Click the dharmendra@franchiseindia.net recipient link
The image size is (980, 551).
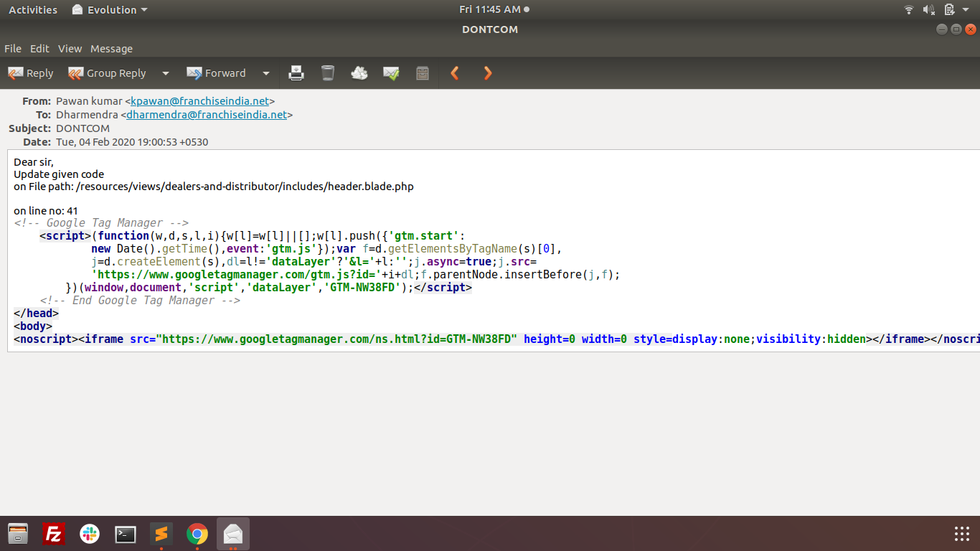pos(207,115)
